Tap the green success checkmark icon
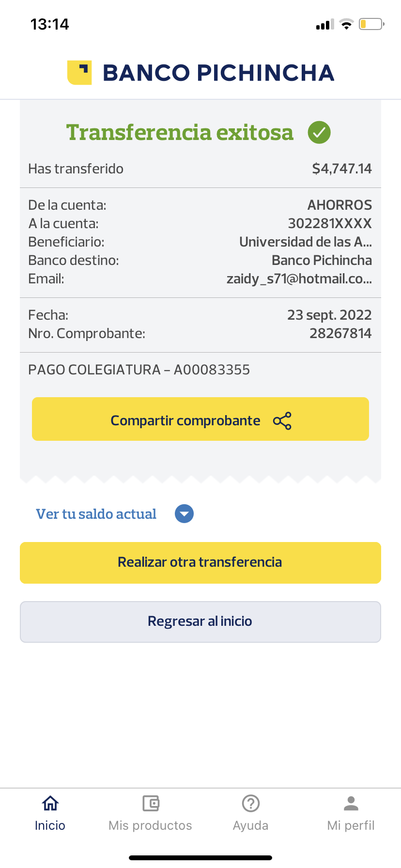The width and height of the screenshot is (401, 868). tap(319, 132)
